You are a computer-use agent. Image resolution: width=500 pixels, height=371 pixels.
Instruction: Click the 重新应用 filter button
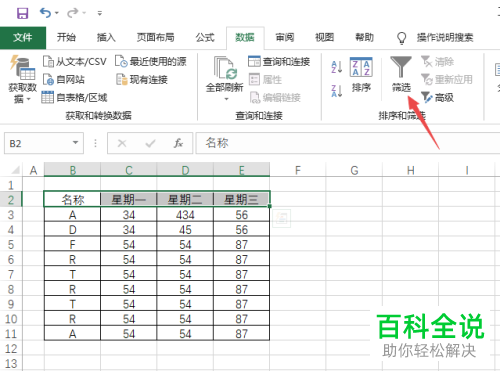pyautogui.click(x=447, y=80)
